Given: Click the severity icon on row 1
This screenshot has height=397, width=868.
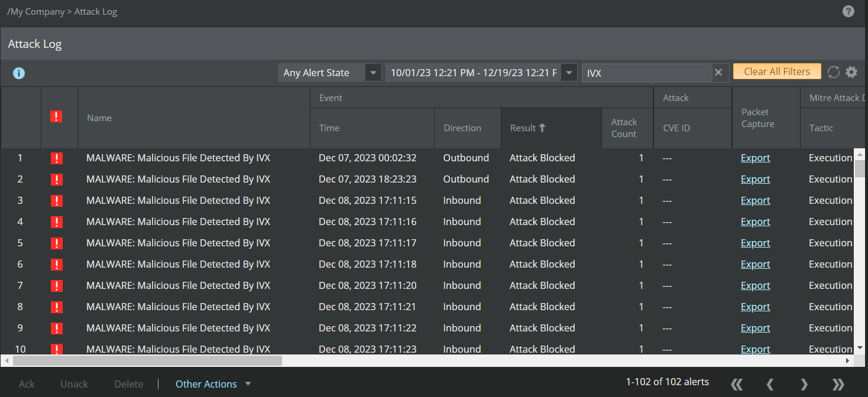Looking at the screenshot, I should click(x=56, y=158).
